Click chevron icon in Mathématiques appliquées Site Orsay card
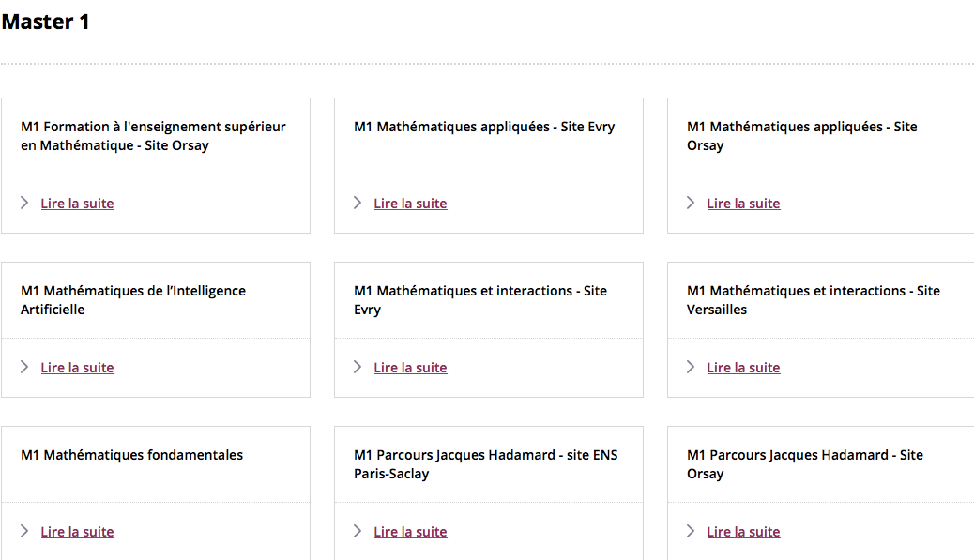 coord(691,203)
